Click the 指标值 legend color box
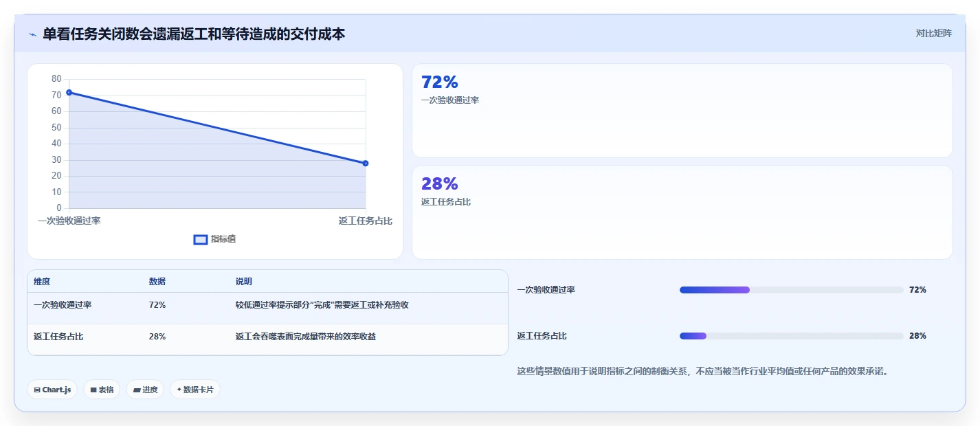This screenshot has height=426, width=980. coord(201,239)
